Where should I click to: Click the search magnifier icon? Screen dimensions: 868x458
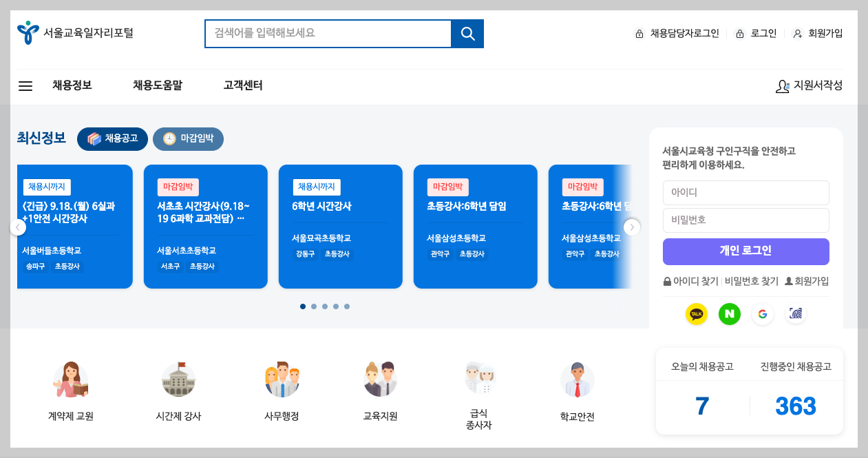coord(467,33)
